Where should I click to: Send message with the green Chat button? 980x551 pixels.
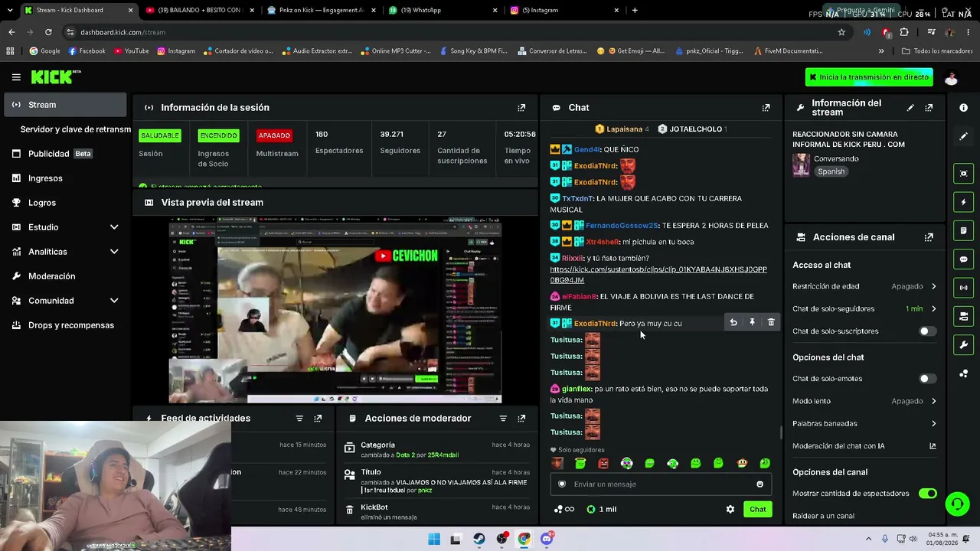tap(757, 510)
